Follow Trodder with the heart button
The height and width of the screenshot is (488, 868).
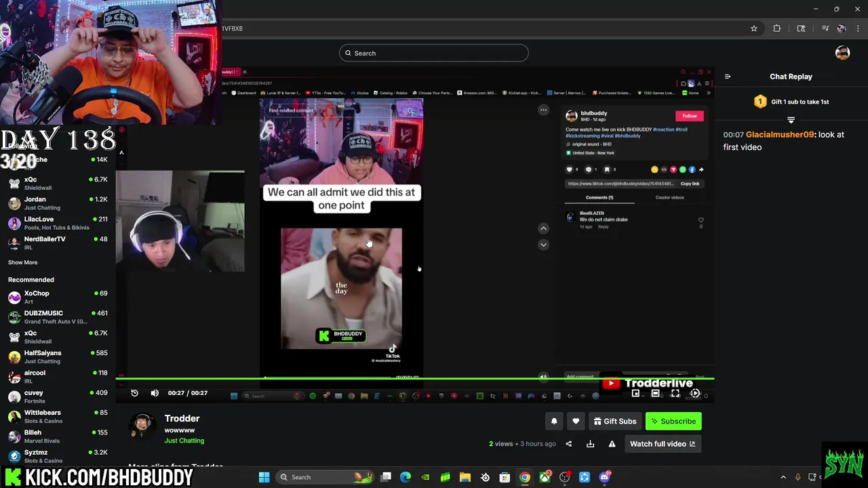[x=576, y=421]
